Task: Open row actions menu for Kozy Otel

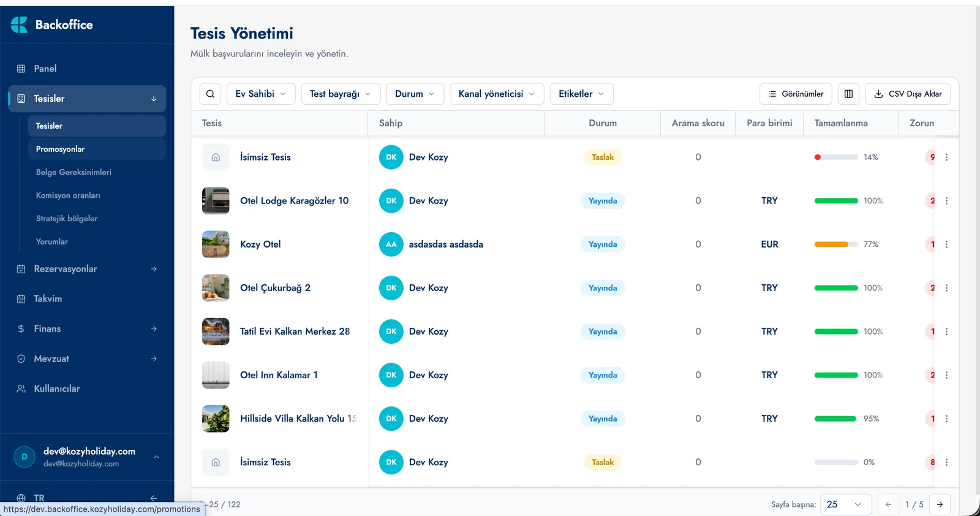Action: 946,245
